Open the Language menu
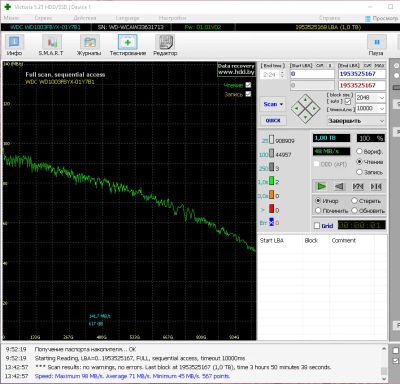This screenshot has width=400, height=384. pos(127,18)
